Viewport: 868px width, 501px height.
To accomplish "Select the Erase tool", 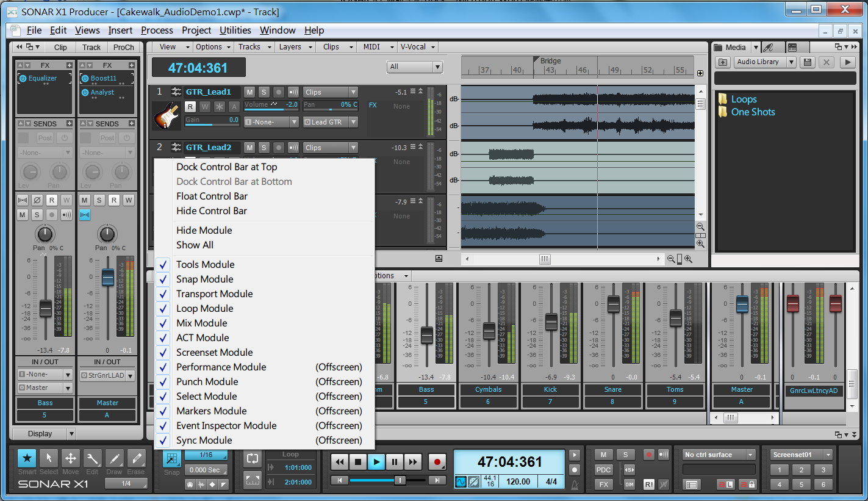I will click(136, 460).
